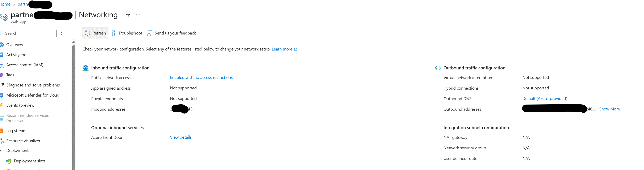Viewport: 644px width, 170px height.
Task: Click the Outbound traffic configuration icon
Action: [x=438, y=68]
